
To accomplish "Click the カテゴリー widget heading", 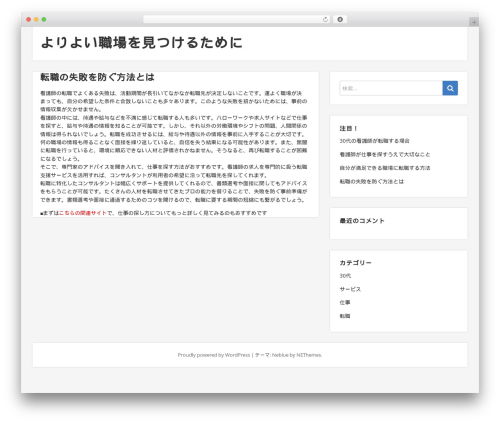I will tap(355, 263).
